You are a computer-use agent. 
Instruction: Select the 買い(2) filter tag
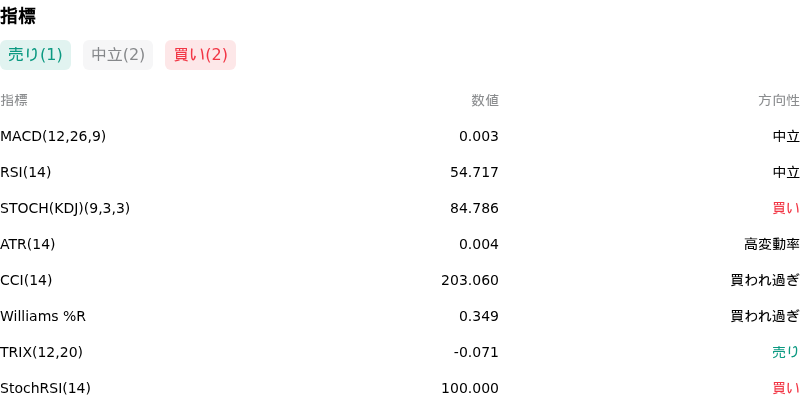201,55
